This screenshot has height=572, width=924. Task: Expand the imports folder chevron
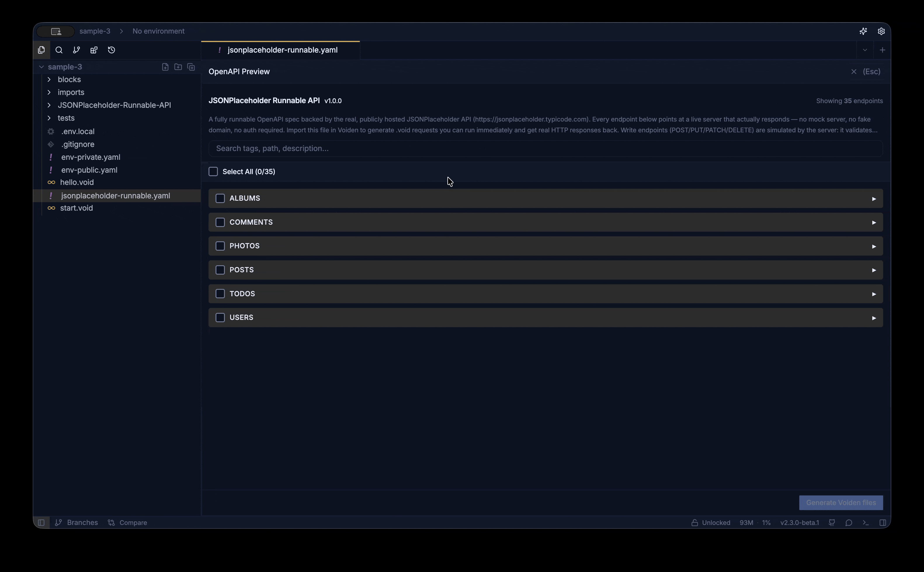(x=49, y=92)
